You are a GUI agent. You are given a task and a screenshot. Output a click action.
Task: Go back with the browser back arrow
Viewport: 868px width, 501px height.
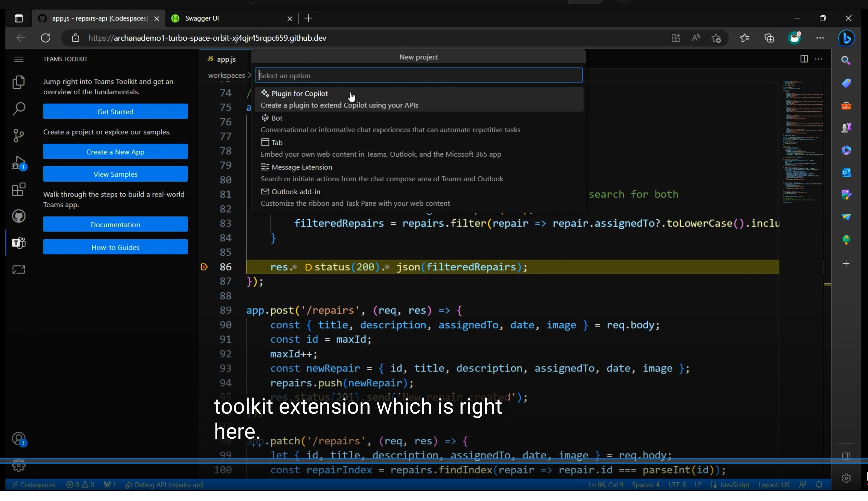click(21, 38)
